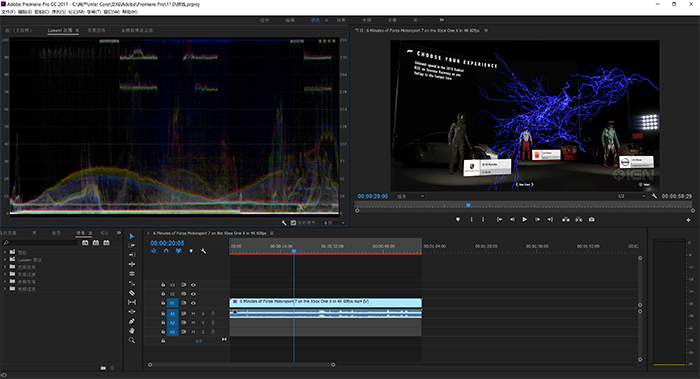This screenshot has height=379, width=700.
Task: Toggle the scopes clamp signal checkbox
Action: tap(293, 223)
